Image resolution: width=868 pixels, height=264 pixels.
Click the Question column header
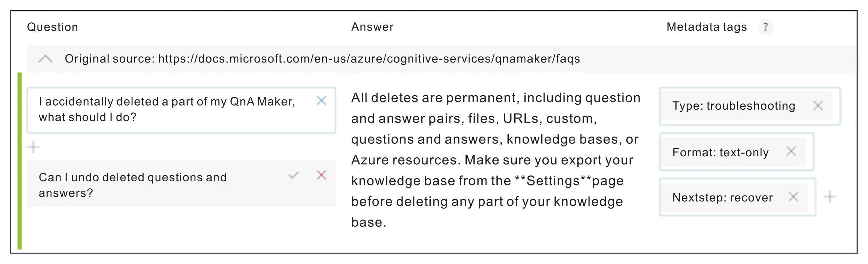(x=53, y=27)
